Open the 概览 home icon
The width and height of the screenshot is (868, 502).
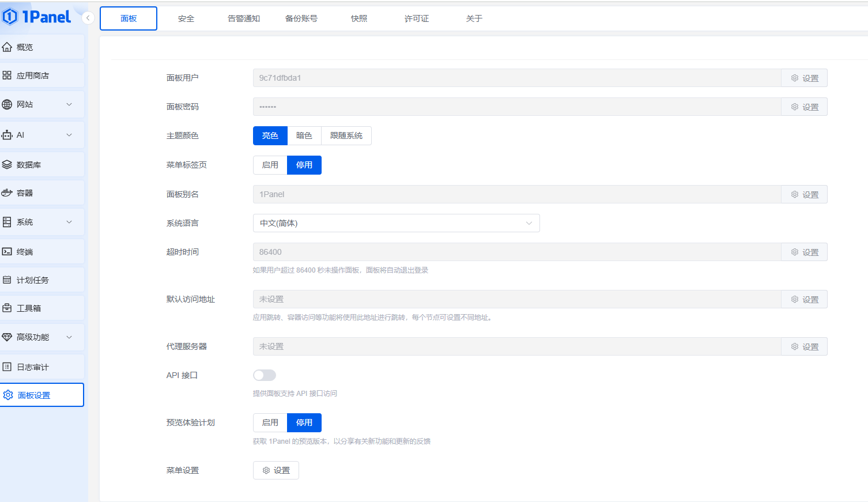7,47
